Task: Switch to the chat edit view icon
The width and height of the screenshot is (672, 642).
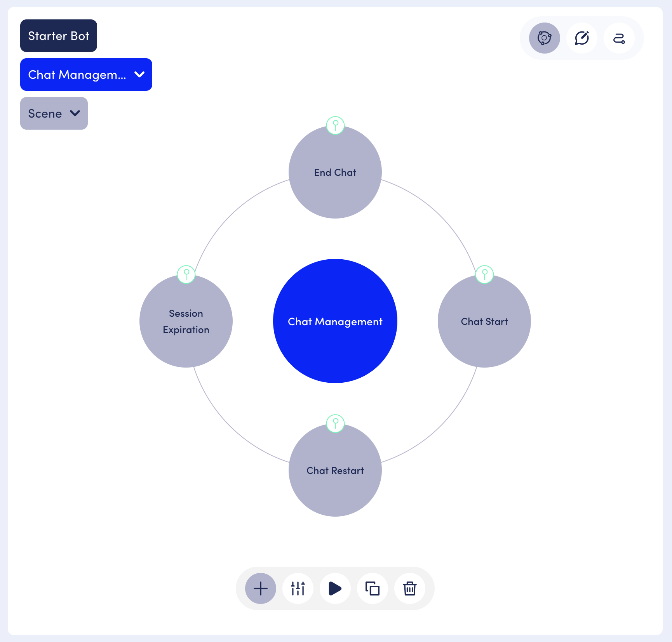Action: click(x=581, y=38)
